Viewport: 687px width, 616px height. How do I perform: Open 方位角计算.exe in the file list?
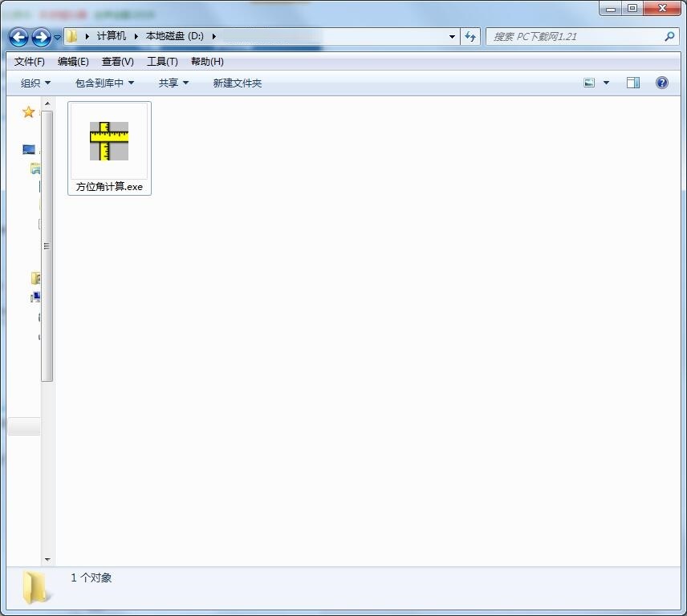108,144
